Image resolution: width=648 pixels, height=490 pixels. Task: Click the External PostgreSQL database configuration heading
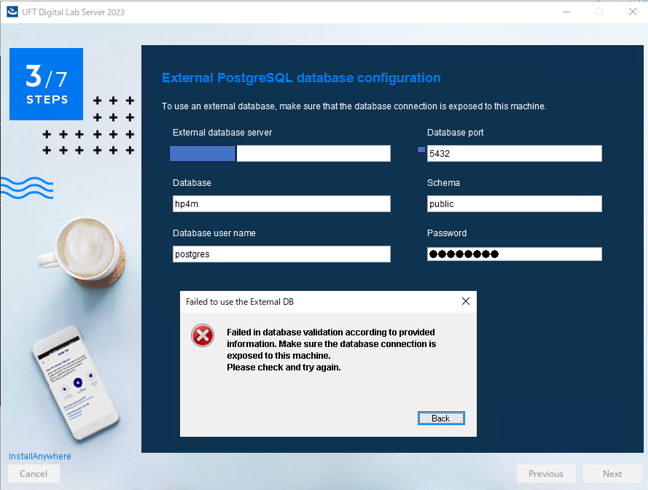pos(301,78)
